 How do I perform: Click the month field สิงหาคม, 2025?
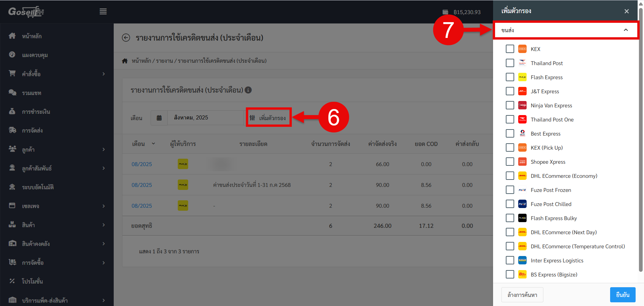205,118
